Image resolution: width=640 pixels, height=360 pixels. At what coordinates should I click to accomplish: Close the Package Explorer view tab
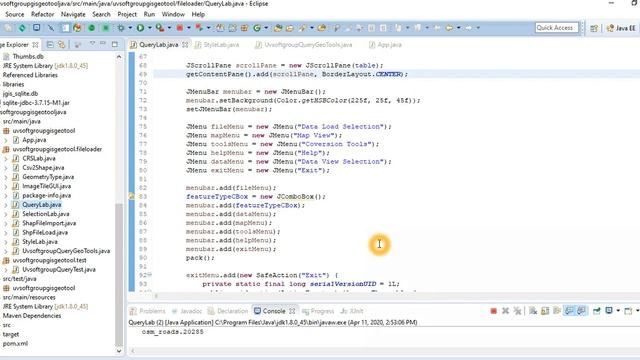tap(35, 44)
